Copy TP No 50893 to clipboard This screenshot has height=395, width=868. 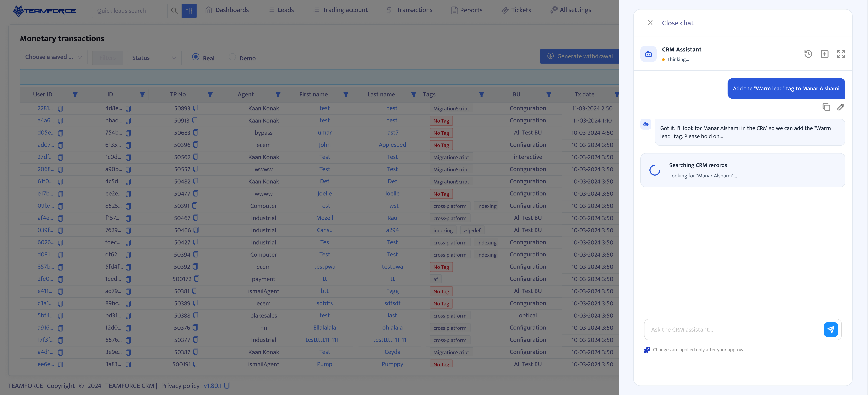pyautogui.click(x=196, y=108)
